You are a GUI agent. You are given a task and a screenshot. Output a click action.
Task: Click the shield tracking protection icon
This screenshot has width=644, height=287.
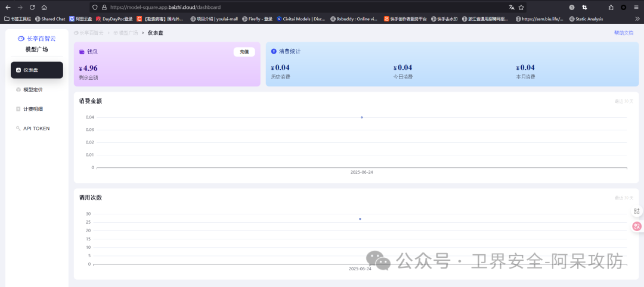pyautogui.click(x=95, y=7)
